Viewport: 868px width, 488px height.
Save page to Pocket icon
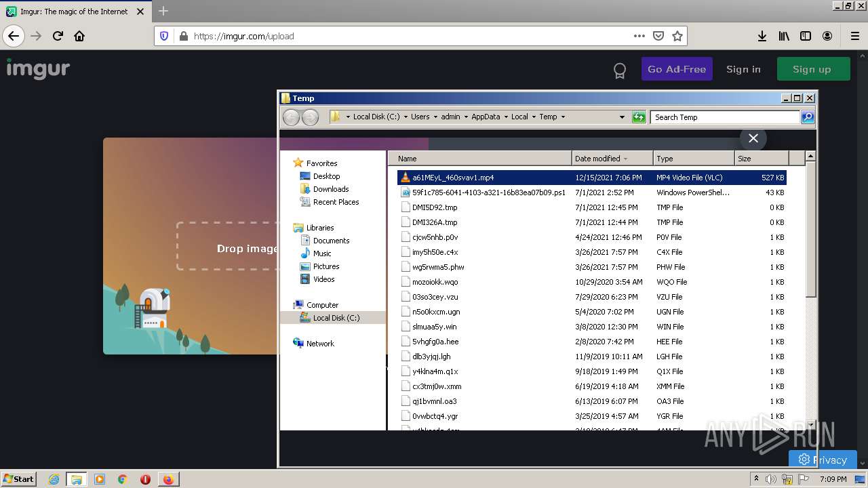pyautogui.click(x=658, y=36)
